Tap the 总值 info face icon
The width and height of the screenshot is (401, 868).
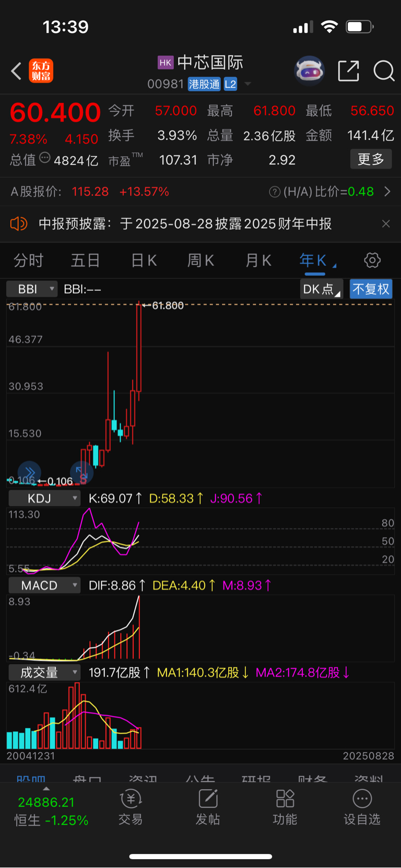45,158
